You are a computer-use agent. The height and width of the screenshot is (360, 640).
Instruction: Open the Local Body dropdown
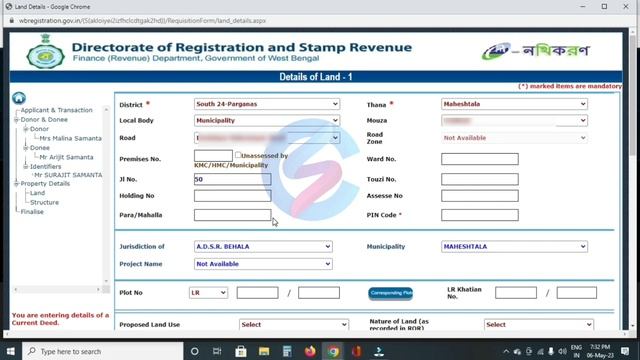coord(267,120)
